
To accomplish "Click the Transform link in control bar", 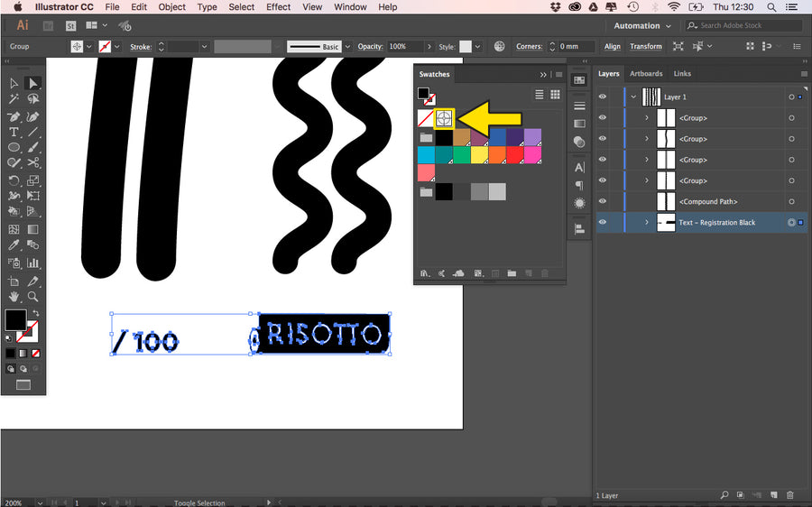I will 645,46.
